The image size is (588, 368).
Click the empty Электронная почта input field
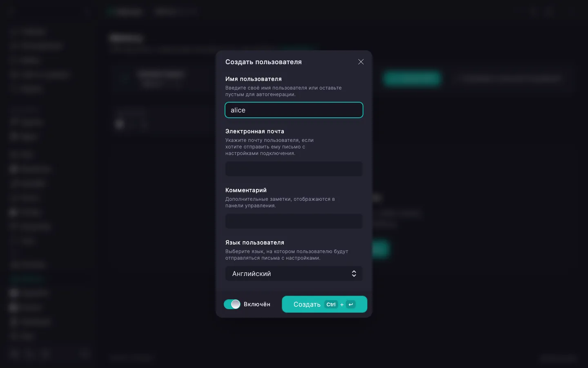(294, 169)
